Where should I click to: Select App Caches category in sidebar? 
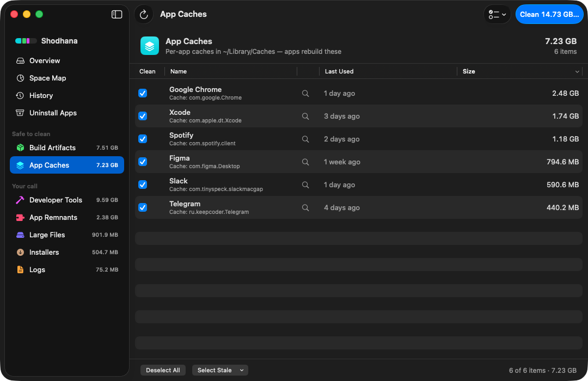pos(67,165)
